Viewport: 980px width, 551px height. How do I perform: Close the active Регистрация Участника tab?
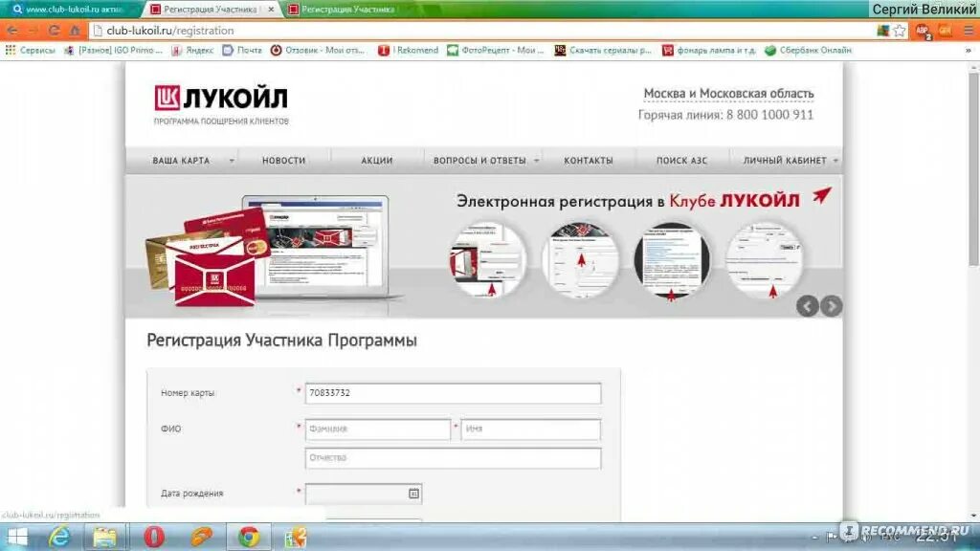[271, 10]
